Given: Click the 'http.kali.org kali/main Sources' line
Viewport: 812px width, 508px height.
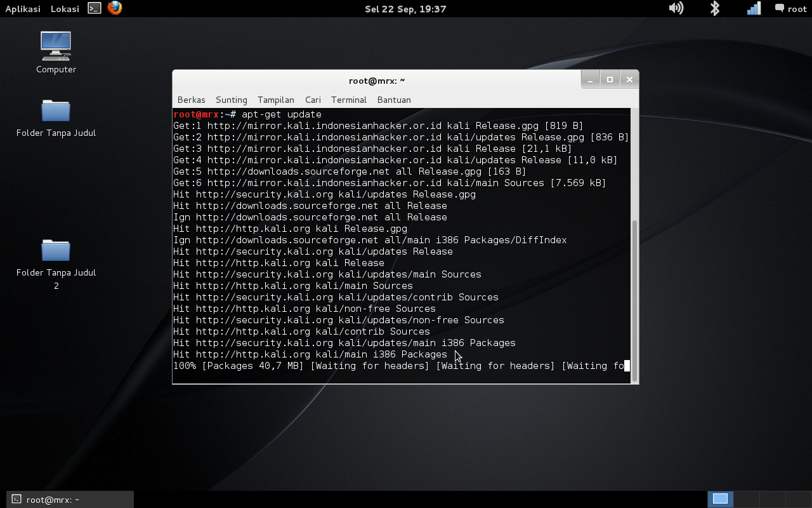Looking at the screenshot, I should pyautogui.click(x=293, y=286).
